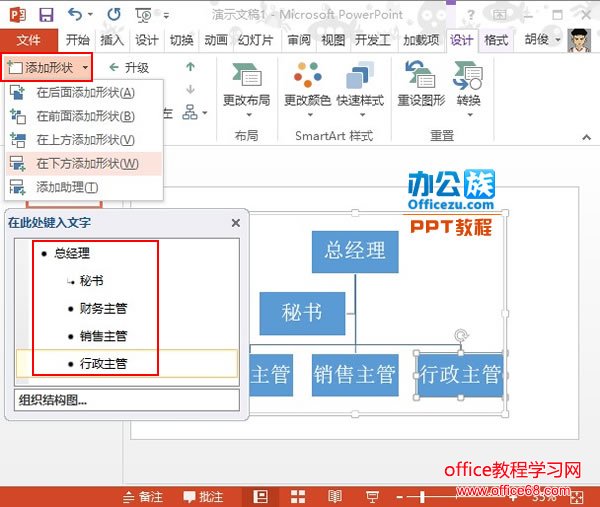Image resolution: width=600 pixels, height=507 pixels.
Task: Close the 在此处键入文字 text pane
Action: 236,223
